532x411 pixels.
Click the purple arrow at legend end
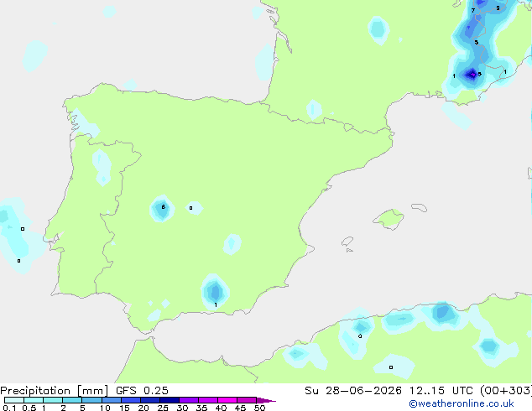click(x=266, y=400)
